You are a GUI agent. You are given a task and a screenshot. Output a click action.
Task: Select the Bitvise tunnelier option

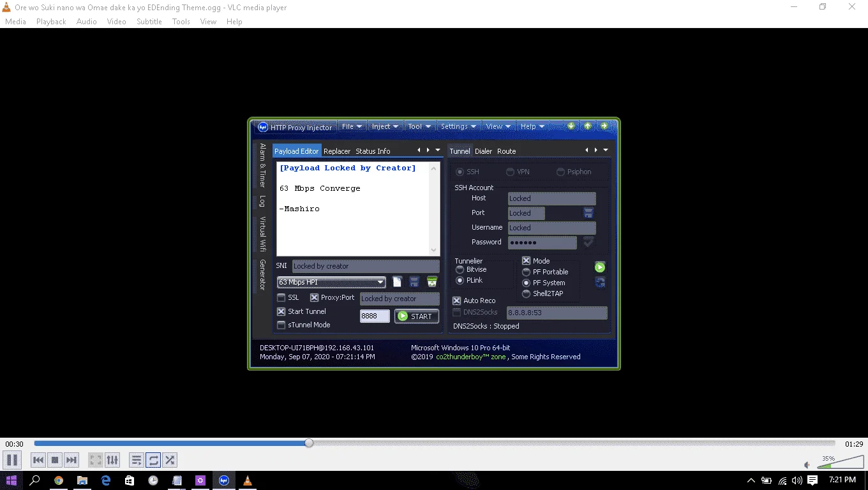point(460,269)
